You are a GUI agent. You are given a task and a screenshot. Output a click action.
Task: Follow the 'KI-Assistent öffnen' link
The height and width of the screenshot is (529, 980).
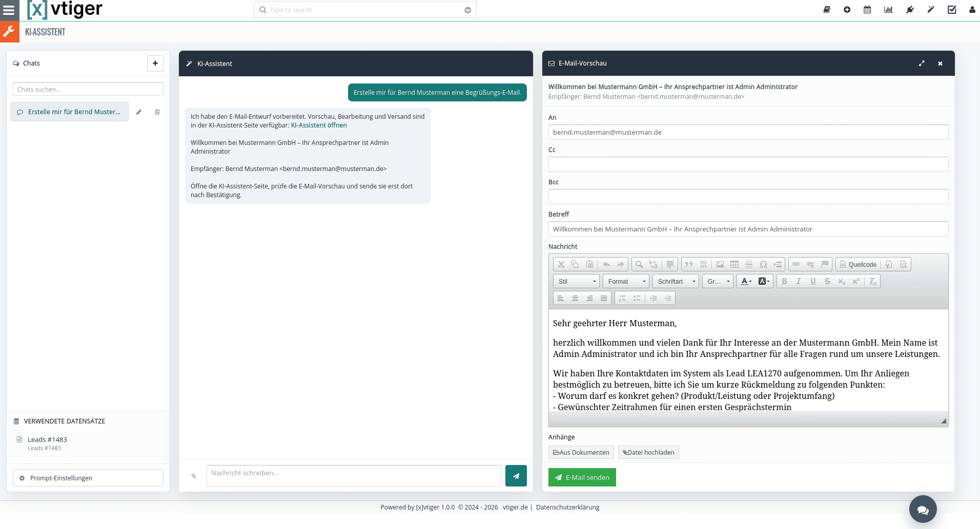click(x=319, y=125)
